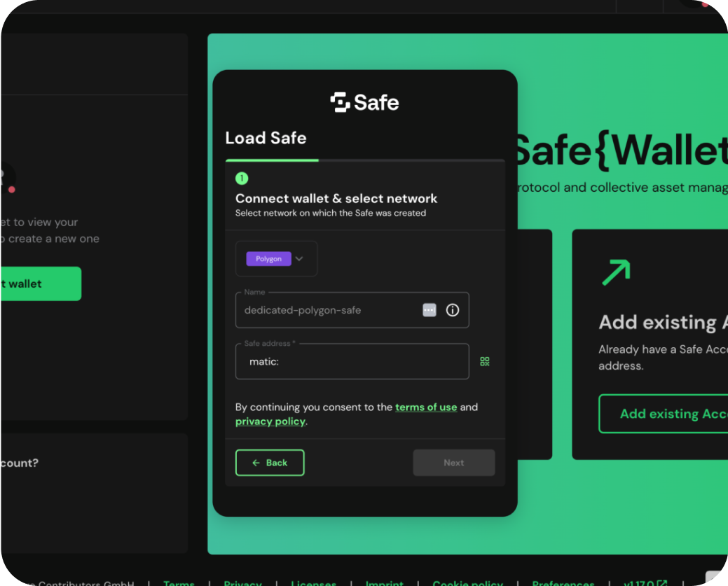This screenshot has width=728, height=586.
Task: Click the "Add existing" card heading
Action: point(663,322)
